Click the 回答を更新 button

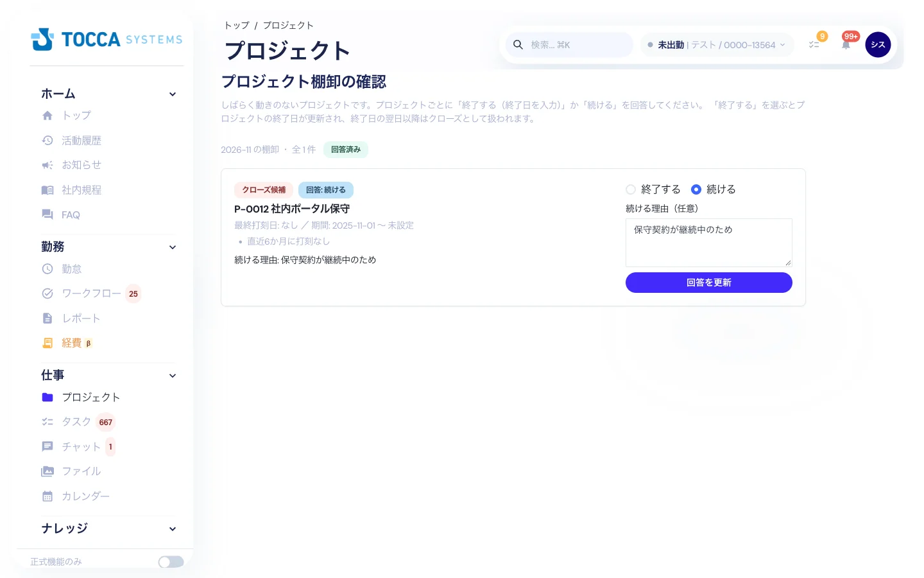709,283
